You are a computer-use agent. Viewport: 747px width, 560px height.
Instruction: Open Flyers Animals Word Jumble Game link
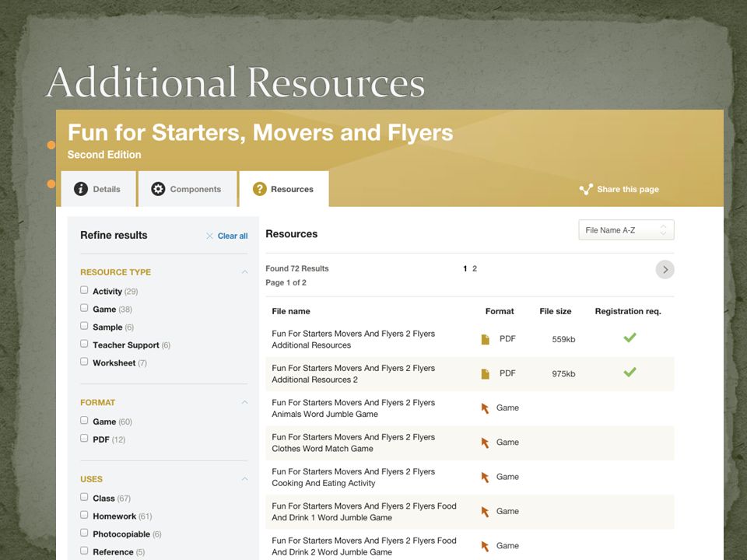tap(353, 408)
